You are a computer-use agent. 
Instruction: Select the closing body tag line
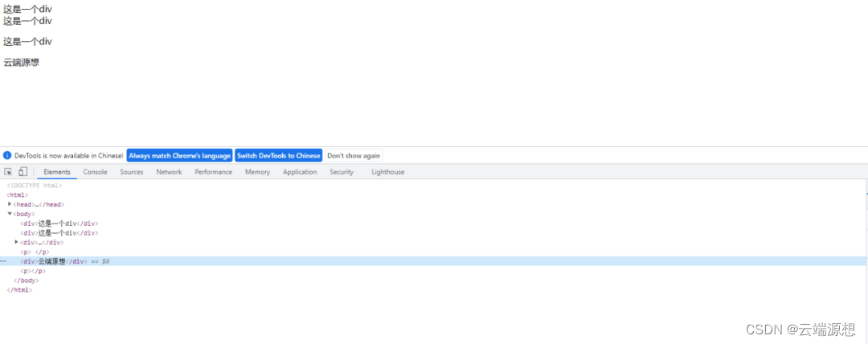tap(27, 281)
